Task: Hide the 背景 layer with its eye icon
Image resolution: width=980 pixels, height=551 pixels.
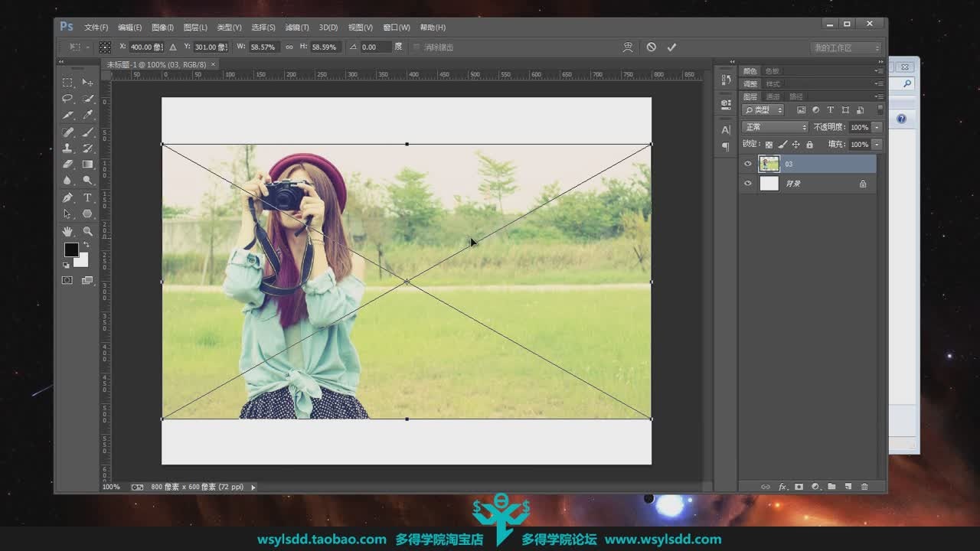Action: (748, 184)
